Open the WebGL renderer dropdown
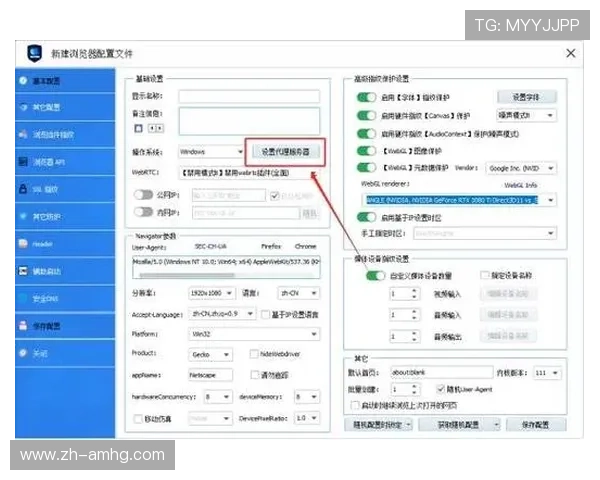 (459, 200)
